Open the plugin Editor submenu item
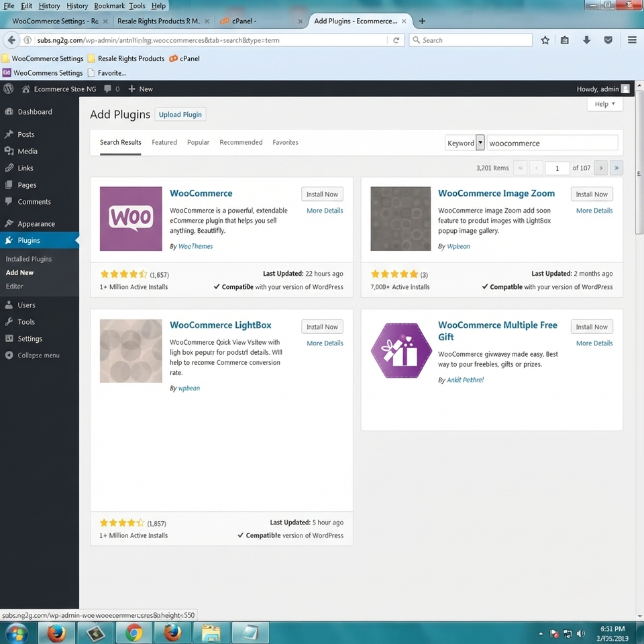This screenshot has height=644, width=644. pyautogui.click(x=14, y=286)
